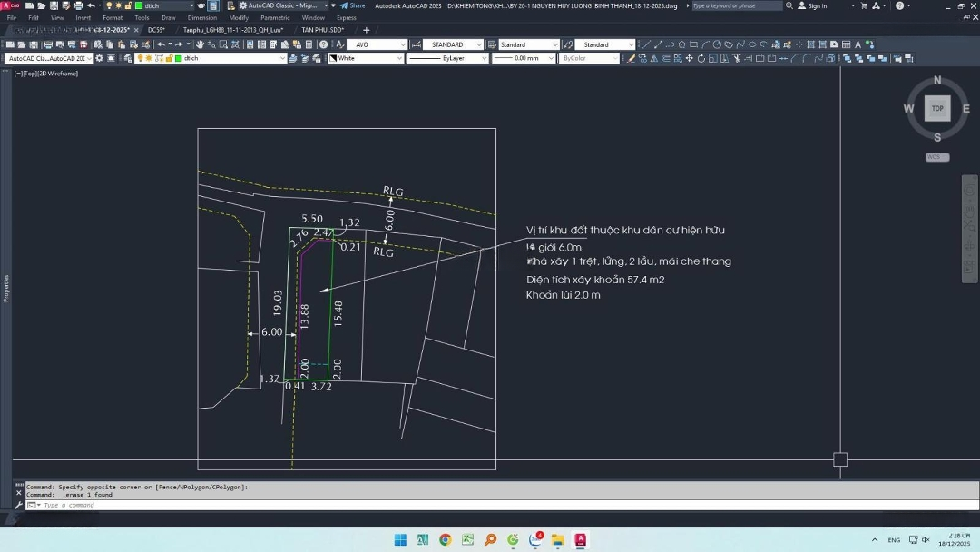The width and height of the screenshot is (980, 552).
Task: Switch to the DC55 drawing tab
Action: [x=156, y=30]
